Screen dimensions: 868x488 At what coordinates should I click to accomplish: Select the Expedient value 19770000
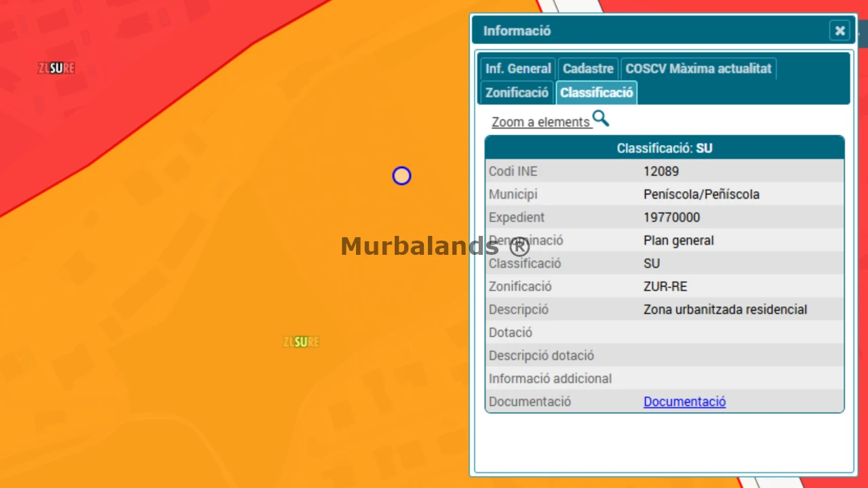tap(671, 218)
